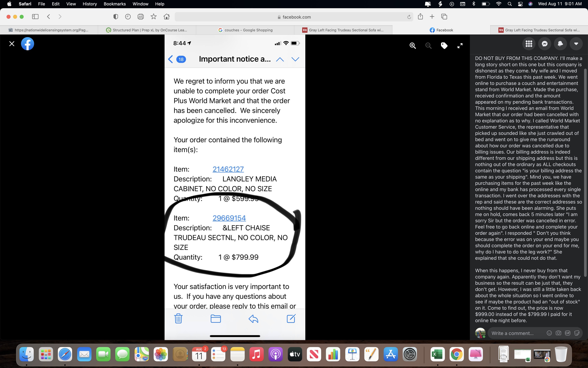Switch to the nationwidelicensingsystem.org tab
Viewport: 588px width, 368px height.
tap(49, 30)
